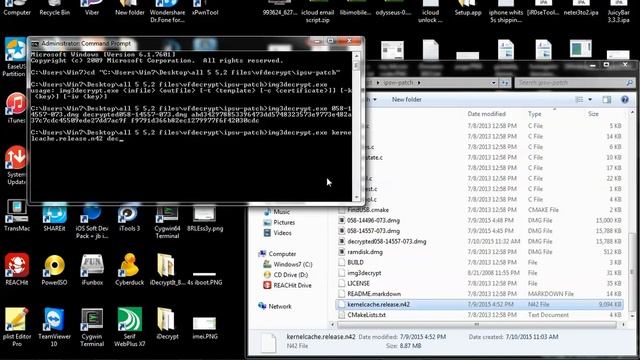Click the Explorer horizontal scrollbar
Screen dimensions: 640x360
tap(477, 324)
